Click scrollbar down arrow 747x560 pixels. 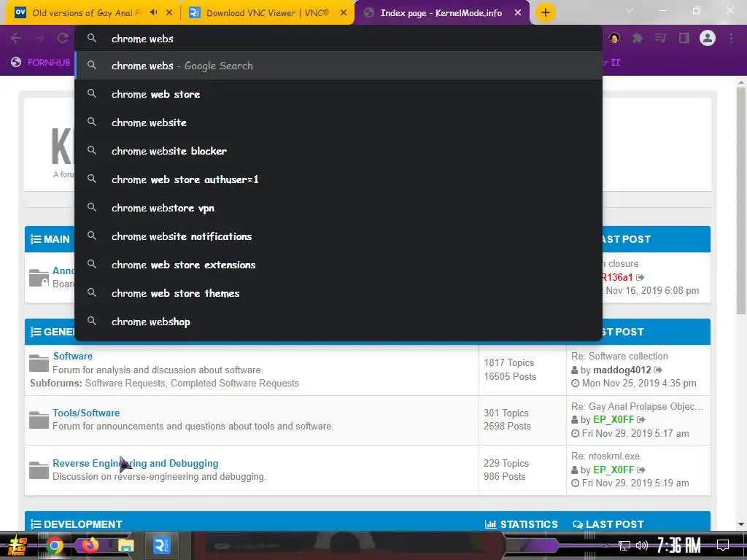(741, 524)
